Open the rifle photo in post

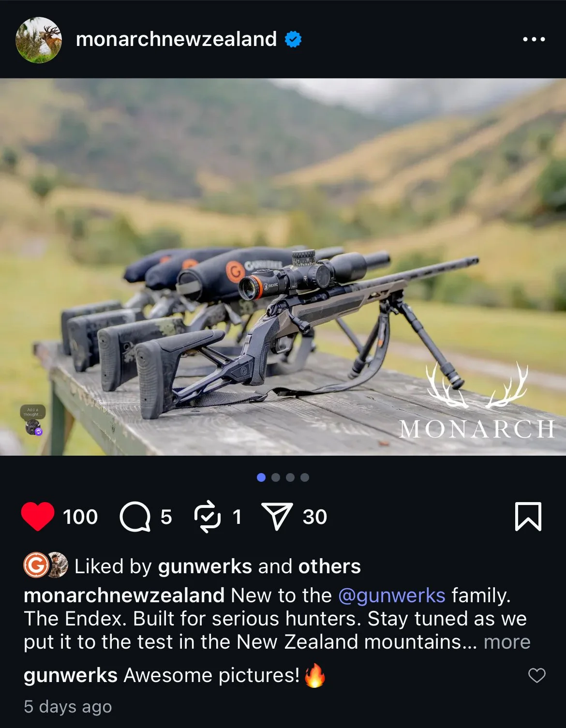tap(283, 267)
